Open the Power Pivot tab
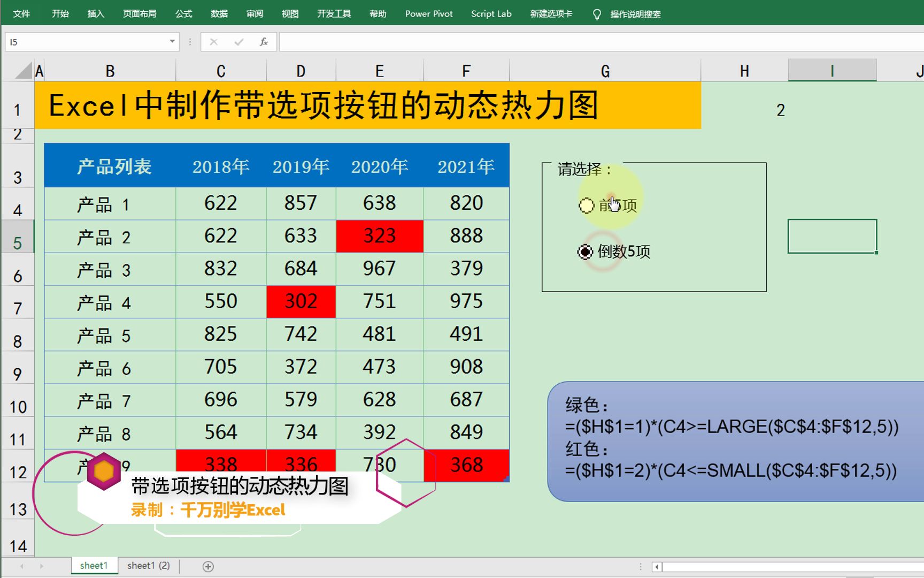924x578 pixels. (x=429, y=14)
